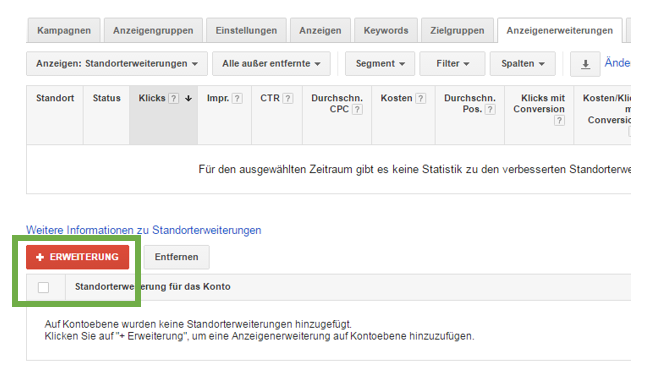Show help for CTR column

pos(287,99)
